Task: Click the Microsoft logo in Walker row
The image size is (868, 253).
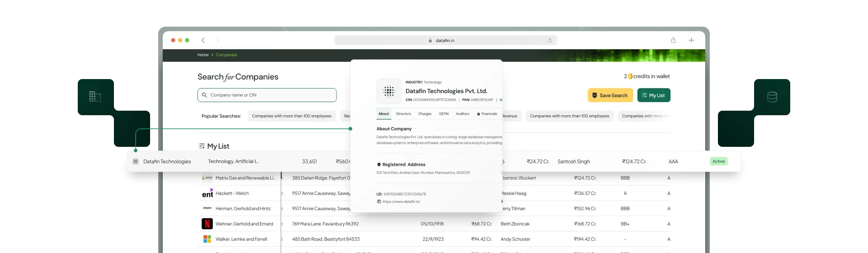Action: click(x=207, y=239)
